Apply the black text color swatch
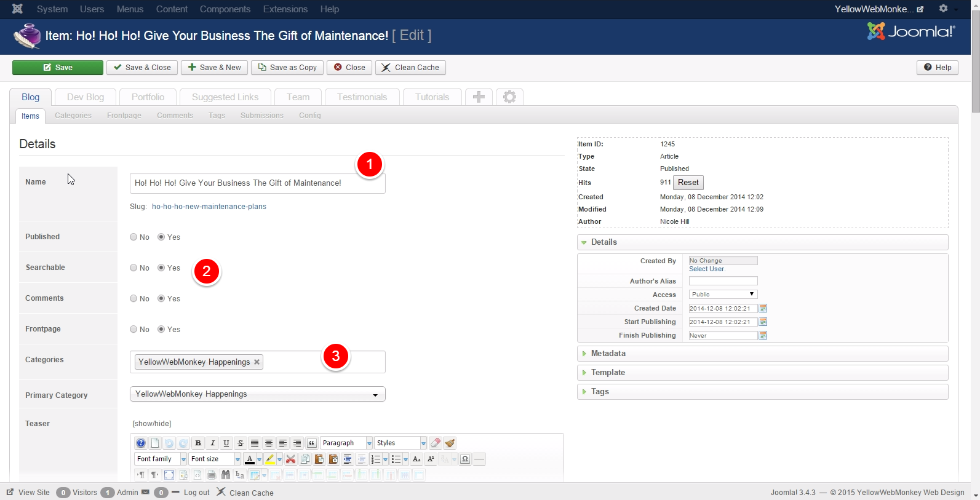This screenshot has height=500, width=980. 249,459
